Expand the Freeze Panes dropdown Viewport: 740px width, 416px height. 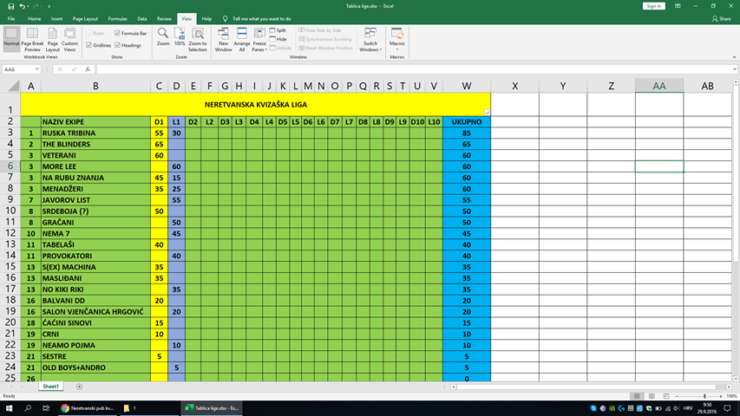click(x=259, y=40)
